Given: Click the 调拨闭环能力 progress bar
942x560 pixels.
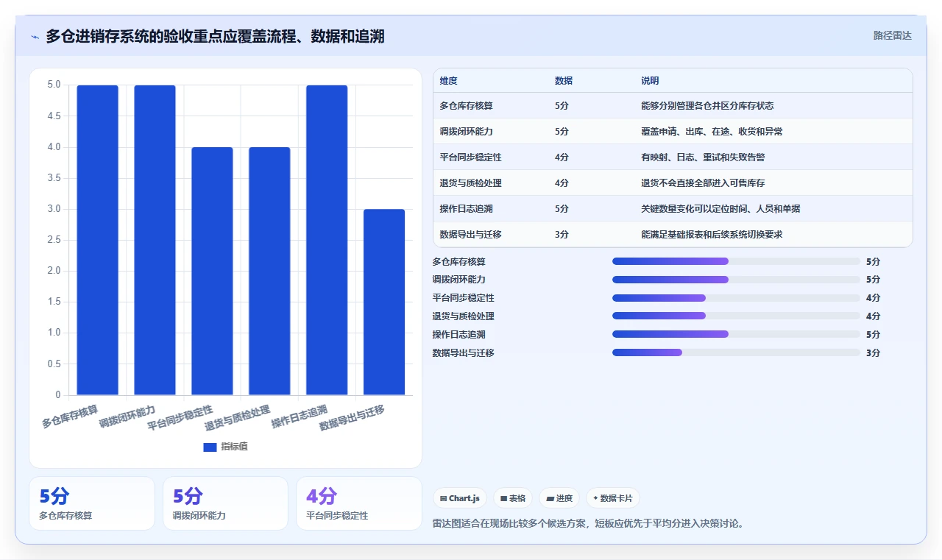Looking at the screenshot, I should click(x=736, y=280).
